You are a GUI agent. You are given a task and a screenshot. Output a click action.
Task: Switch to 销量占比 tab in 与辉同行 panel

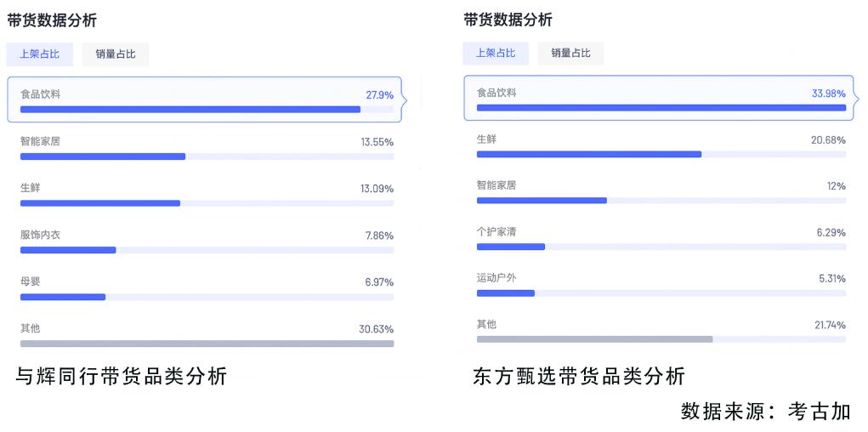coord(115,54)
